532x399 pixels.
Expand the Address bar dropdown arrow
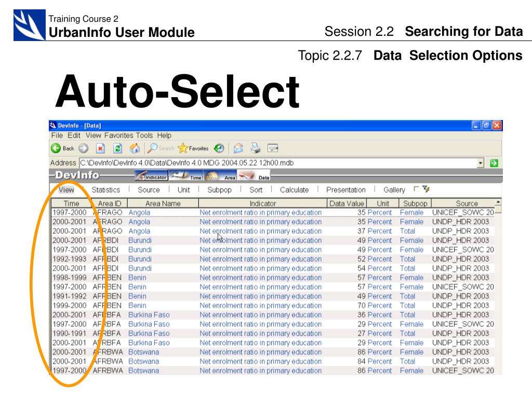pos(481,163)
